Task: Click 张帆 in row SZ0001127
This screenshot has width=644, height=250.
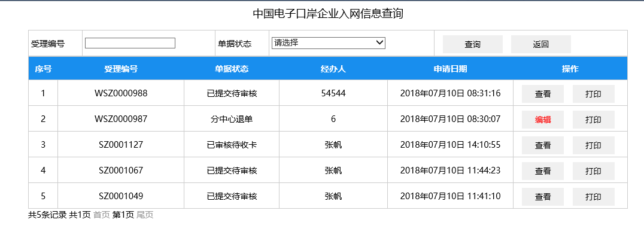Action: tap(333, 145)
